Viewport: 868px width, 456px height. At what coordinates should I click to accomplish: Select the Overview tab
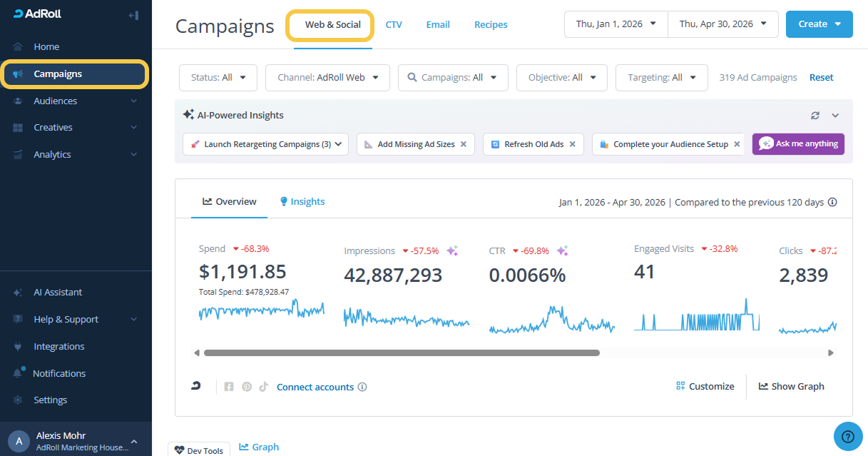coord(229,202)
